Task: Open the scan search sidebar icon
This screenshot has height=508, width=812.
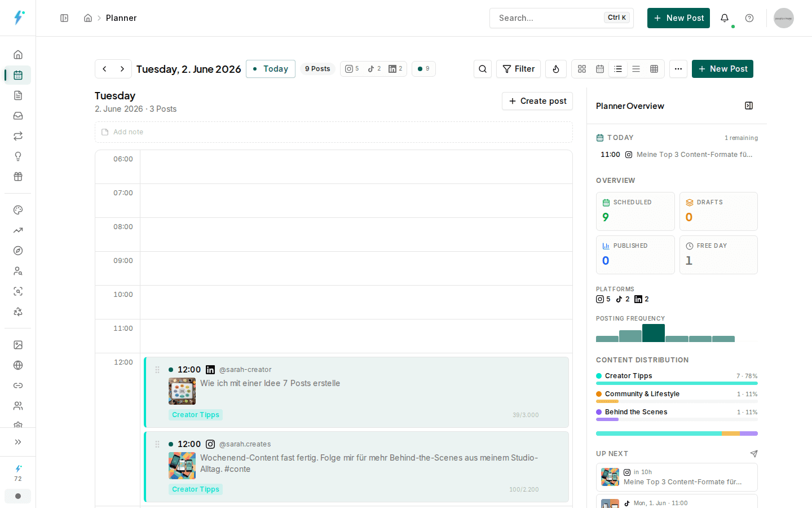Action: click(x=18, y=291)
